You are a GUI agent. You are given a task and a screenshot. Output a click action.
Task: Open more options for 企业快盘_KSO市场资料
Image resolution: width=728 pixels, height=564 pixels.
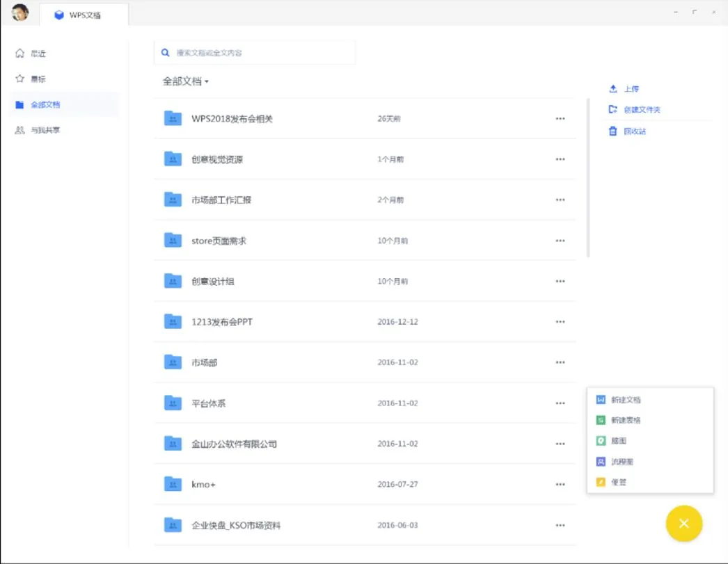(560, 525)
